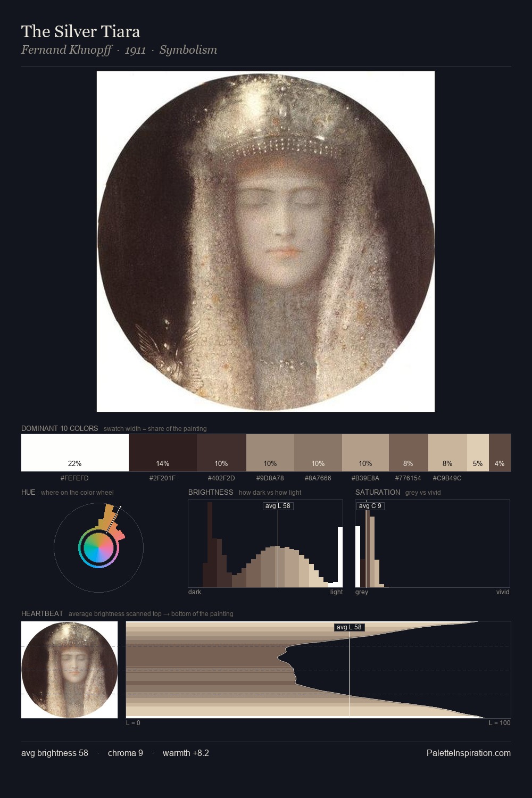Click the hex code #FEFEFD
This screenshot has width=532, height=798.
(74, 478)
